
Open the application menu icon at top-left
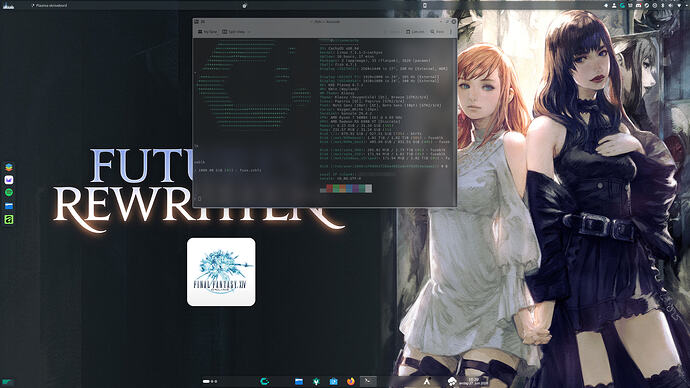coord(8,5)
